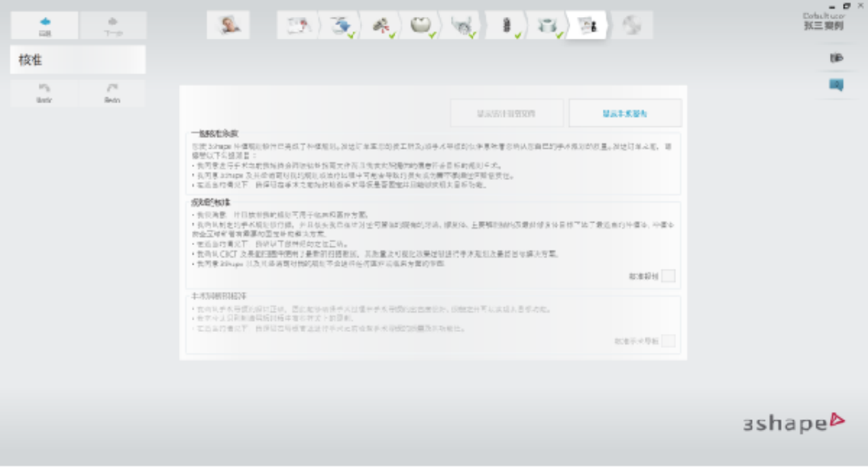Click the greyed-out final manufacturing step
Image resolution: width=868 pixels, height=469 pixels.
click(x=632, y=26)
